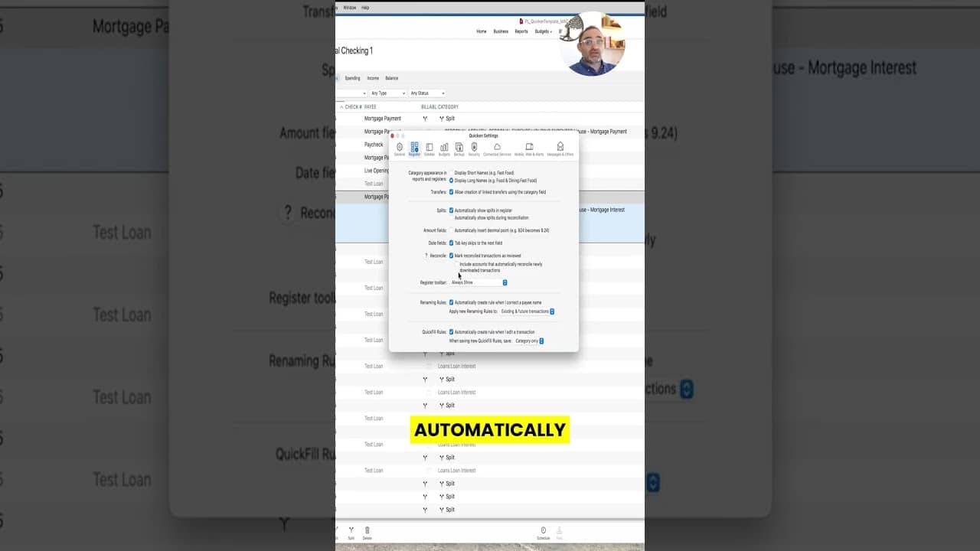Image resolution: width=980 pixels, height=551 pixels.
Task: Open the Connected Services settings pane
Action: [497, 149]
